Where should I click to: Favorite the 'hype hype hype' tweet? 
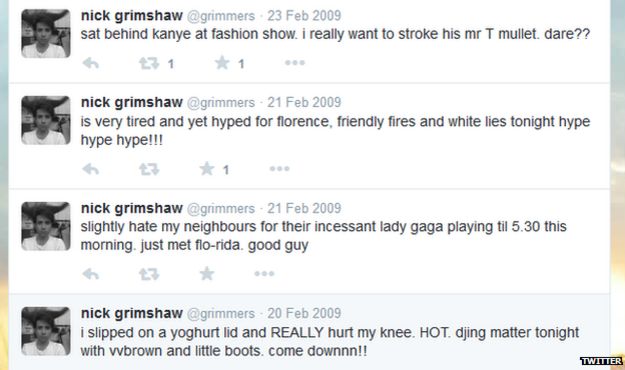tap(207, 169)
